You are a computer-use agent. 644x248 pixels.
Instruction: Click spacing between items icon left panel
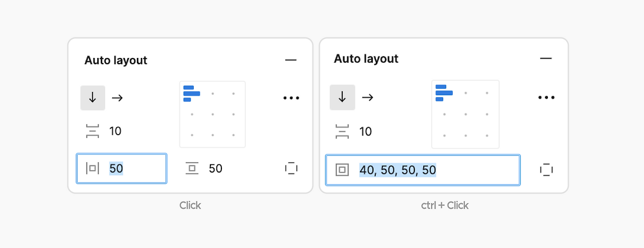point(93,131)
